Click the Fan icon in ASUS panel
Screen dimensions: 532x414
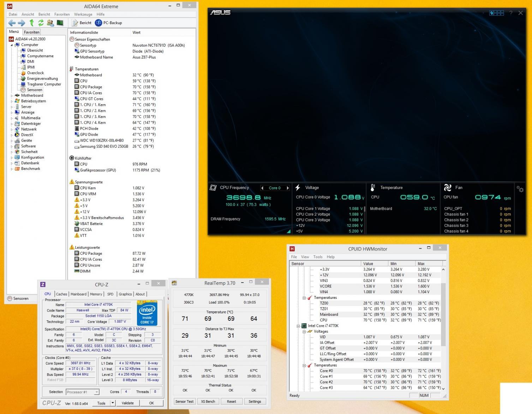(448, 188)
